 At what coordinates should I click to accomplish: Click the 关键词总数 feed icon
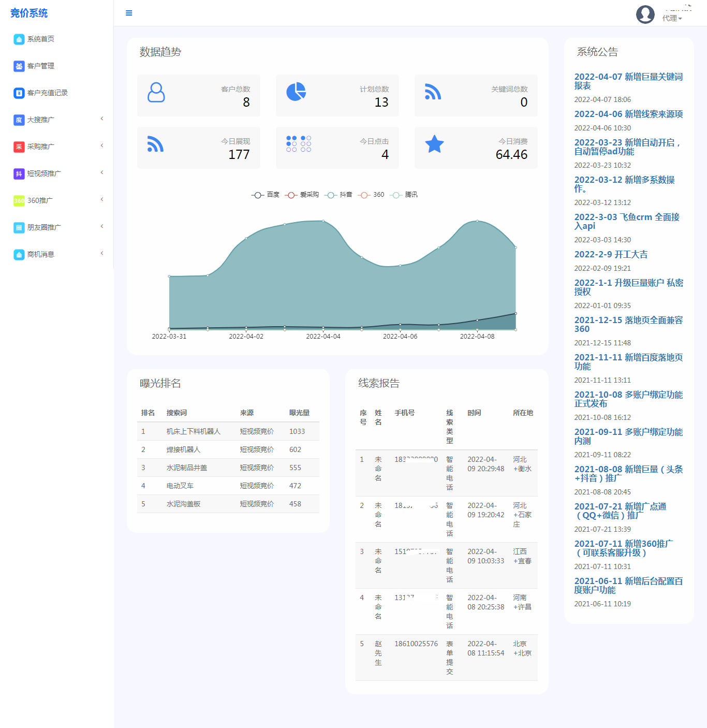(433, 92)
